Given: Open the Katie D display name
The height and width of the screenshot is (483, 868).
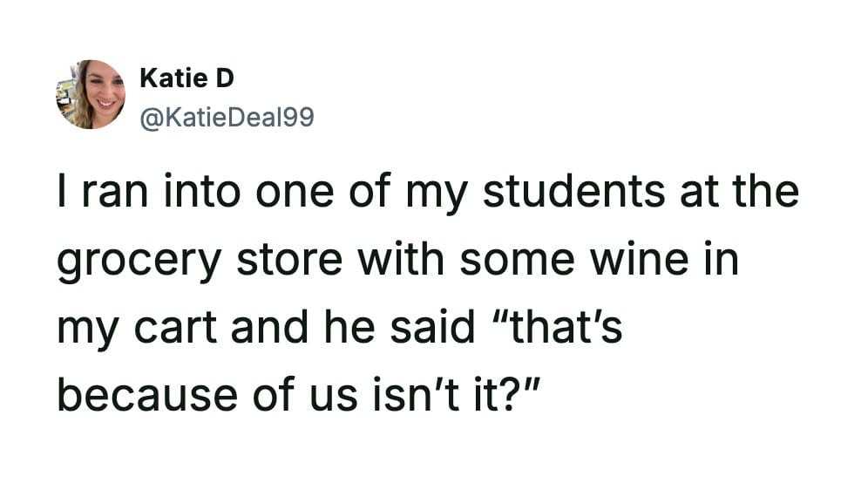Looking at the screenshot, I should (x=186, y=78).
